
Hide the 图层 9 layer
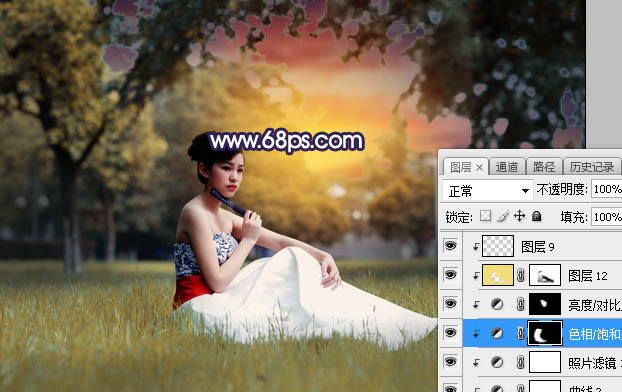coord(450,246)
